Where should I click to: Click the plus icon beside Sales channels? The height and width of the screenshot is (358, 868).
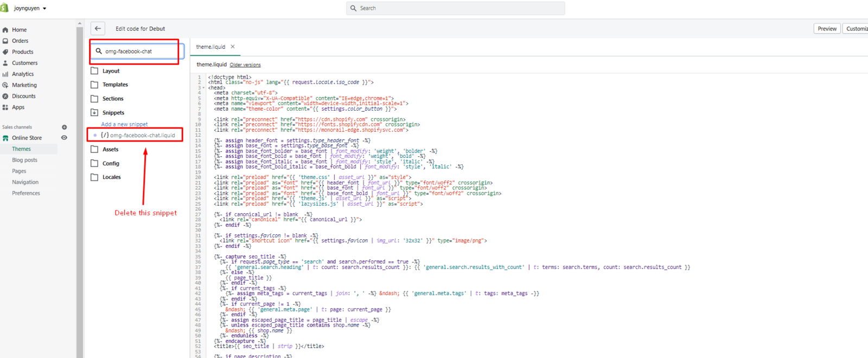click(x=64, y=127)
